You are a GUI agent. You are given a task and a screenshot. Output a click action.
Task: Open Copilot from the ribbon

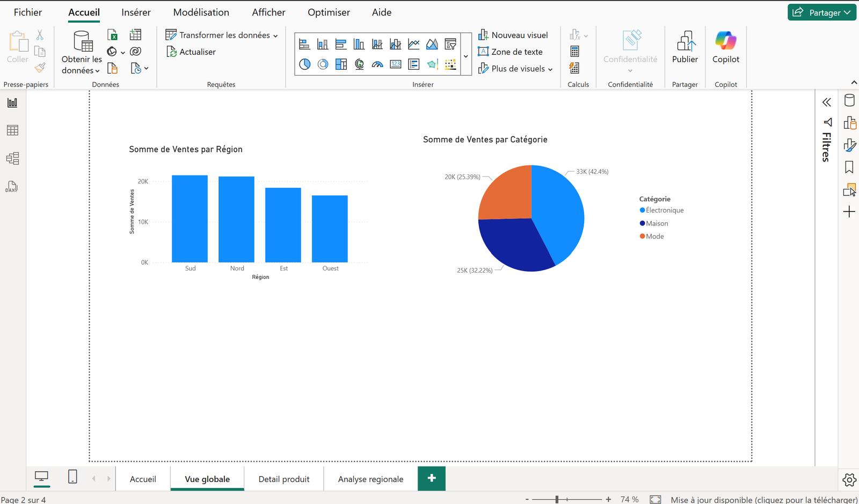tap(726, 47)
